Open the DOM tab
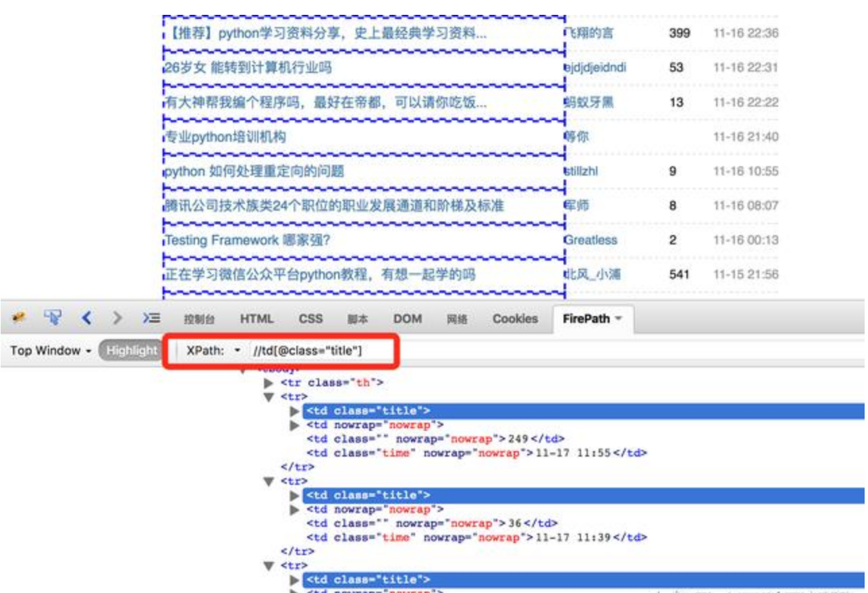The image size is (868, 593). pyautogui.click(x=408, y=319)
